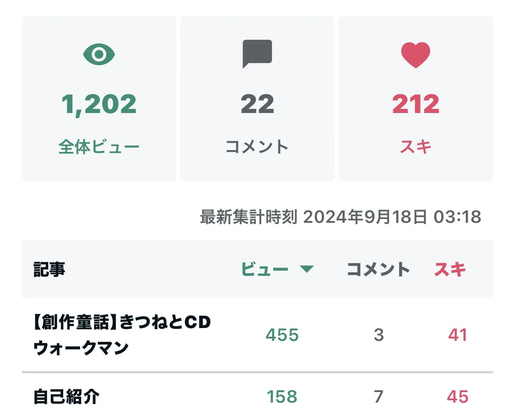This screenshot has width=515, height=420.
Task: Click the gray comment bubble icon
Action: [257, 54]
